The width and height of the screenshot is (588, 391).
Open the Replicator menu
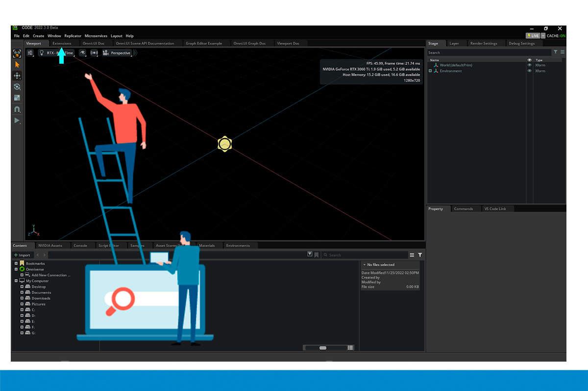pos(73,36)
